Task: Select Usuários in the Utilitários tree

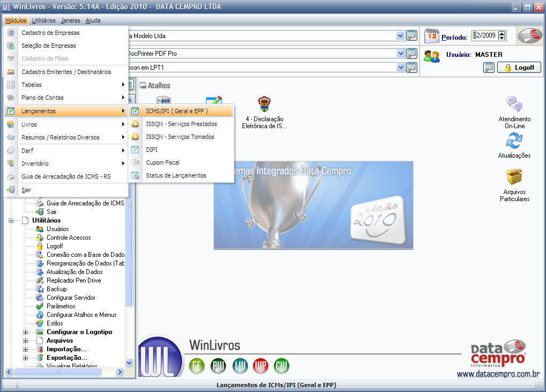Action: [58, 229]
